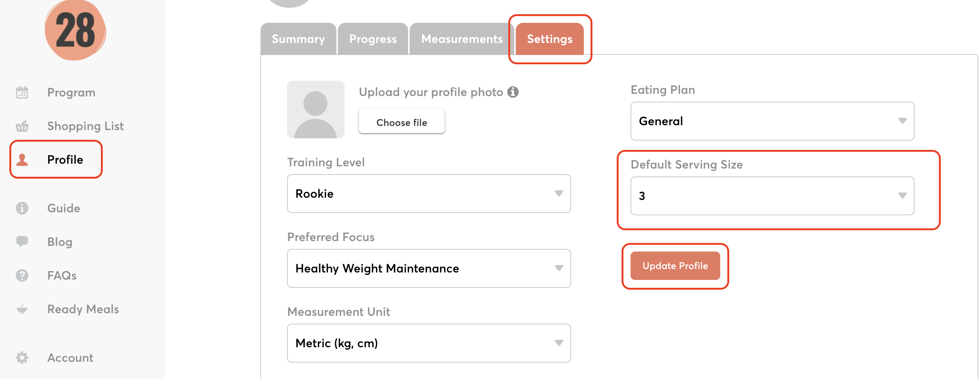This screenshot has height=379, width=980.
Task: Expand the Eating Plan dropdown
Action: tap(772, 121)
